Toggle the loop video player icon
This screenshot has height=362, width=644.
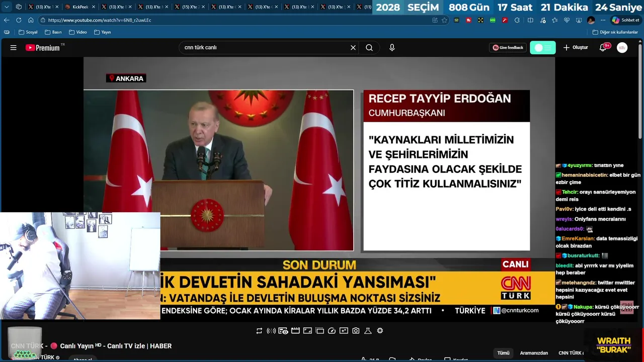[259, 331]
